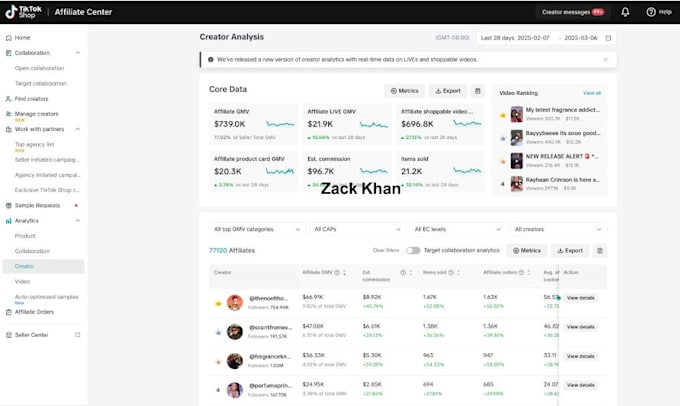View details for @thenoeltho creator
680x406 pixels.
pos(581,298)
